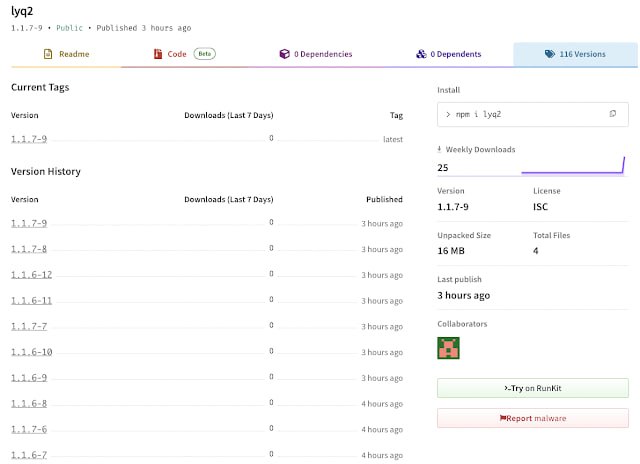Click the purple Dependencies cube icon
Screen dimensions: 640x464
pos(284,54)
